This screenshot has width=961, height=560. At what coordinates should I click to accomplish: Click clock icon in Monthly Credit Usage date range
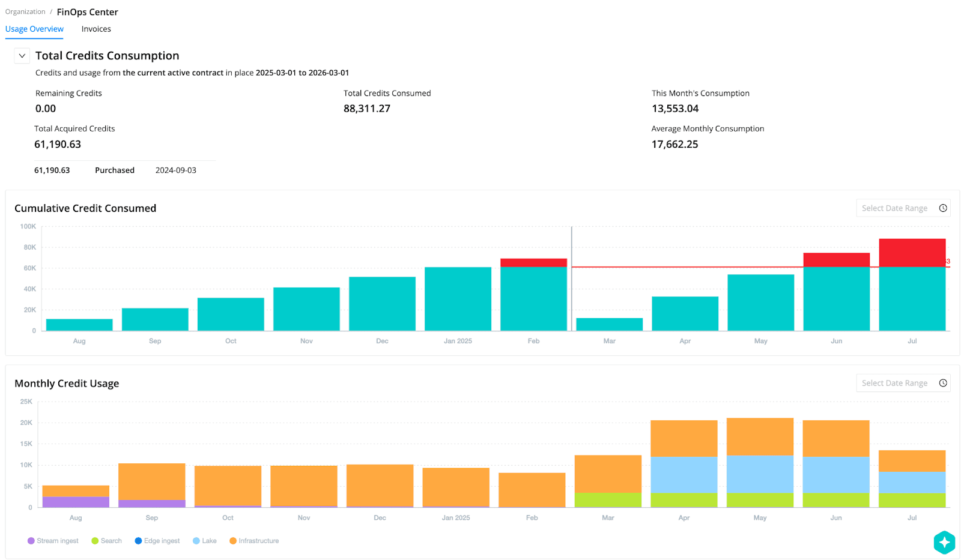coord(943,383)
